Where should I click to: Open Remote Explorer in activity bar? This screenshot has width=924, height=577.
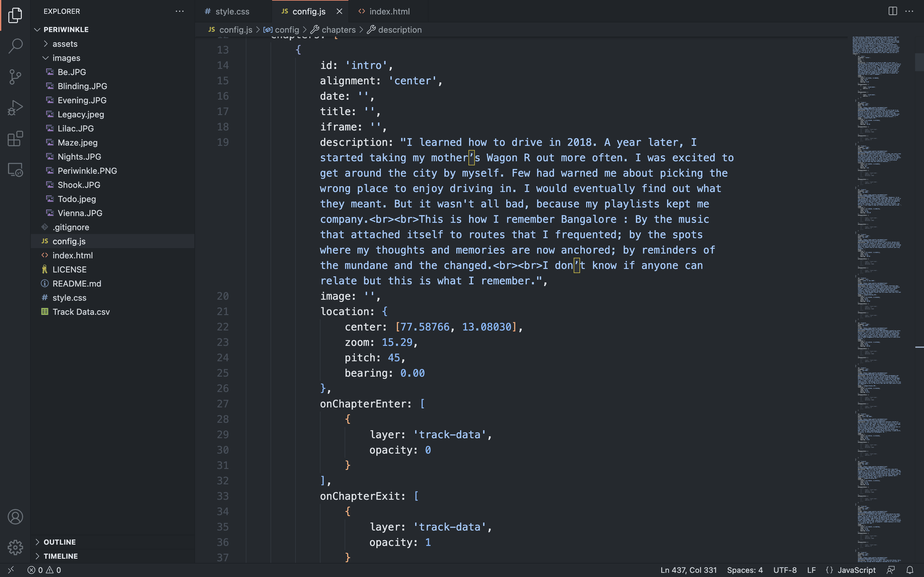(x=15, y=170)
